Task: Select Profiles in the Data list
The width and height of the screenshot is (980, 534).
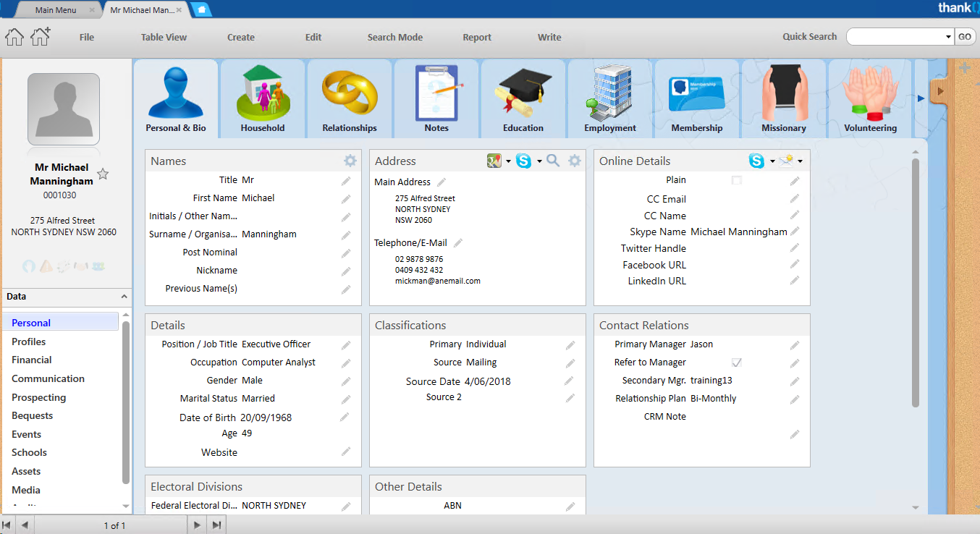Action: click(x=29, y=342)
